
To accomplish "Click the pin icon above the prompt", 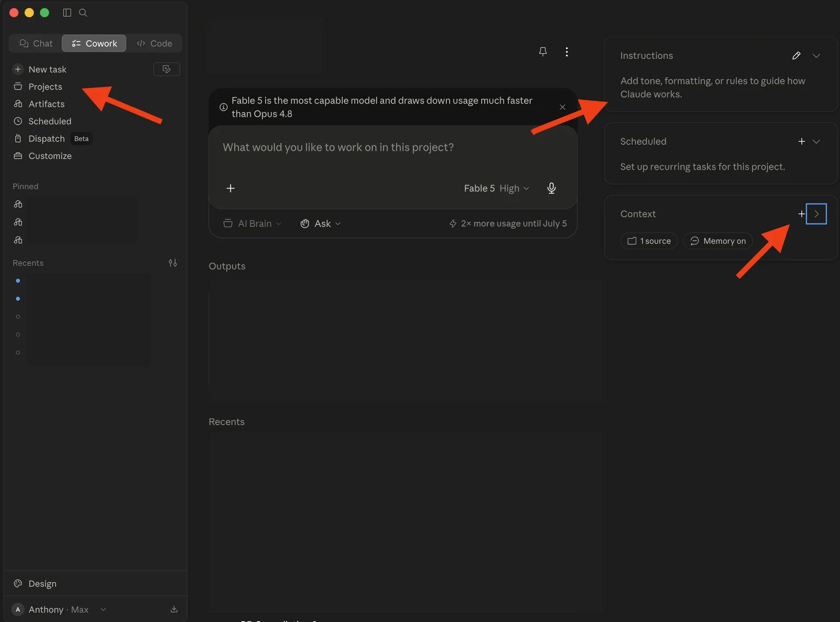I will [543, 51].
